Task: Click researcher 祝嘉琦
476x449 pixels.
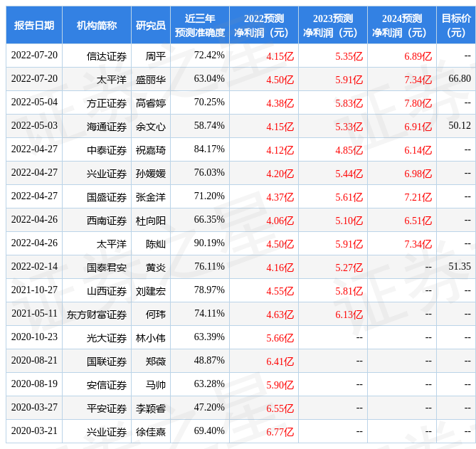Action: tap(151, 150)
